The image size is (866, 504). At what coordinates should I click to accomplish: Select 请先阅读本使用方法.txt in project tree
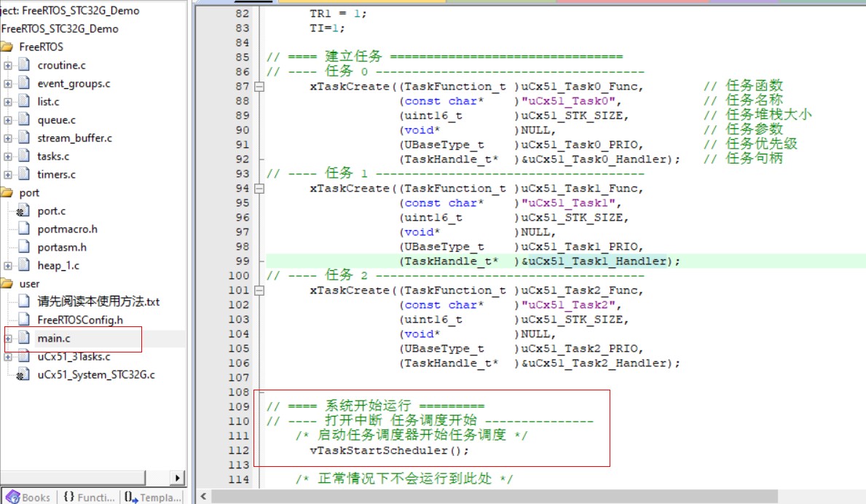(98, 302)
